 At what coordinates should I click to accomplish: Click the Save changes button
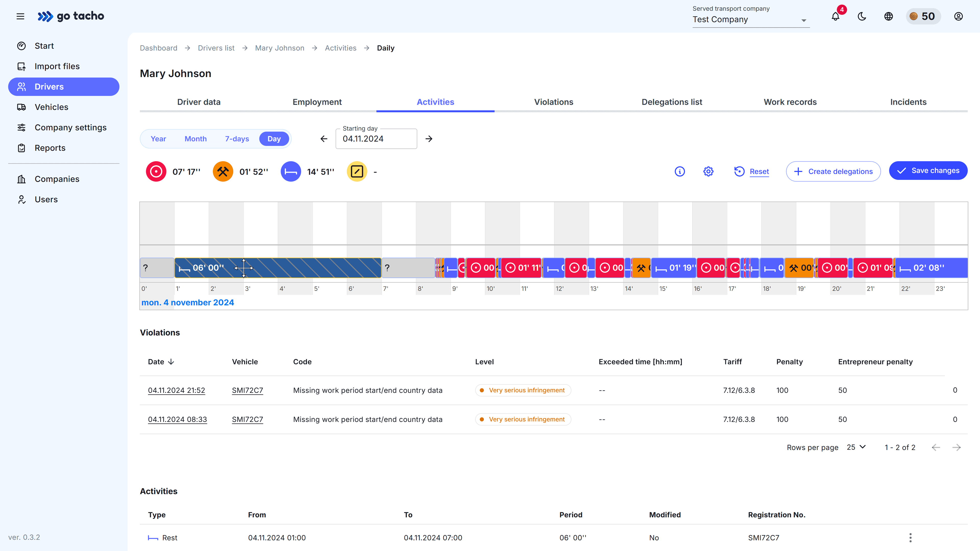[928, 171]
